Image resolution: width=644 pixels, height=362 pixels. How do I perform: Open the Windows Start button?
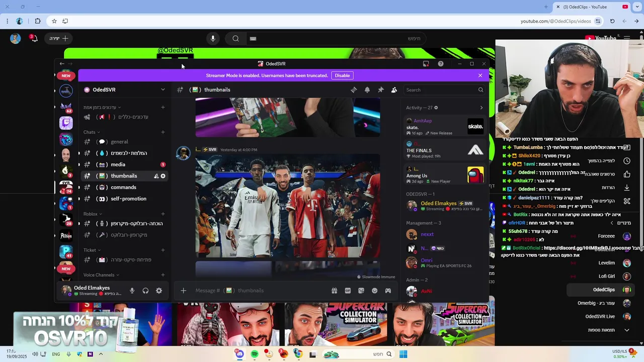click(x=404, y=354)
